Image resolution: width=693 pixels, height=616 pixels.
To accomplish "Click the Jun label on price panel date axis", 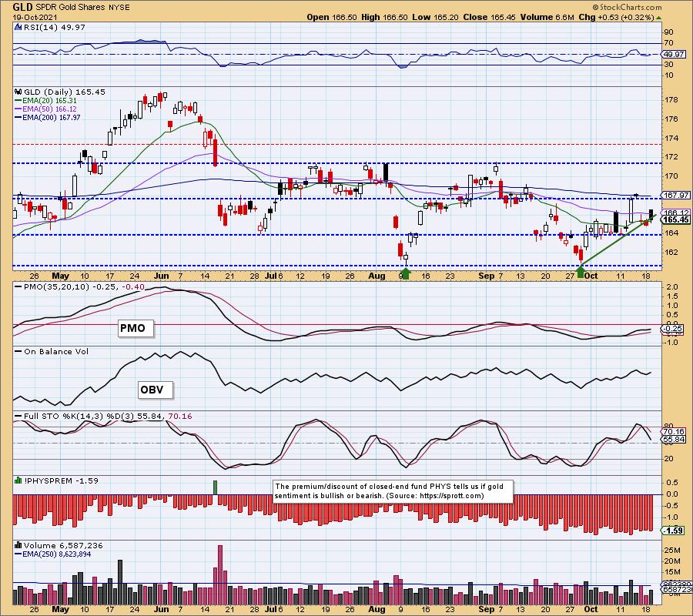I will (162, 276).
